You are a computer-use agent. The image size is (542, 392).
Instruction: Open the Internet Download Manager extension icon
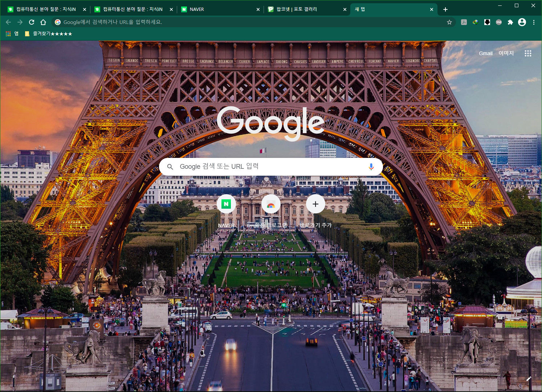(x=476, y=22)
